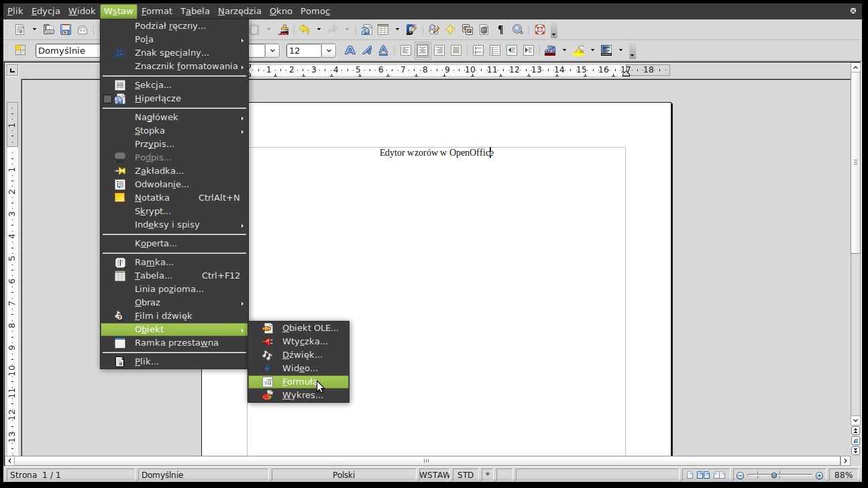This screenshot has width=868, height=488.
Task: Click the New document icon
Action: pyautogui.click(x=20, y=30)
